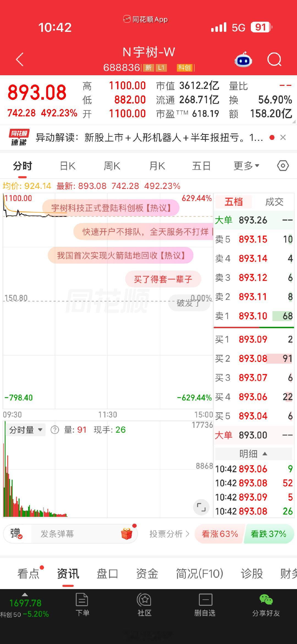297x644 pixels.
Task: Open 快速开户不排队 promotional bubble
Action: (144, 232)
